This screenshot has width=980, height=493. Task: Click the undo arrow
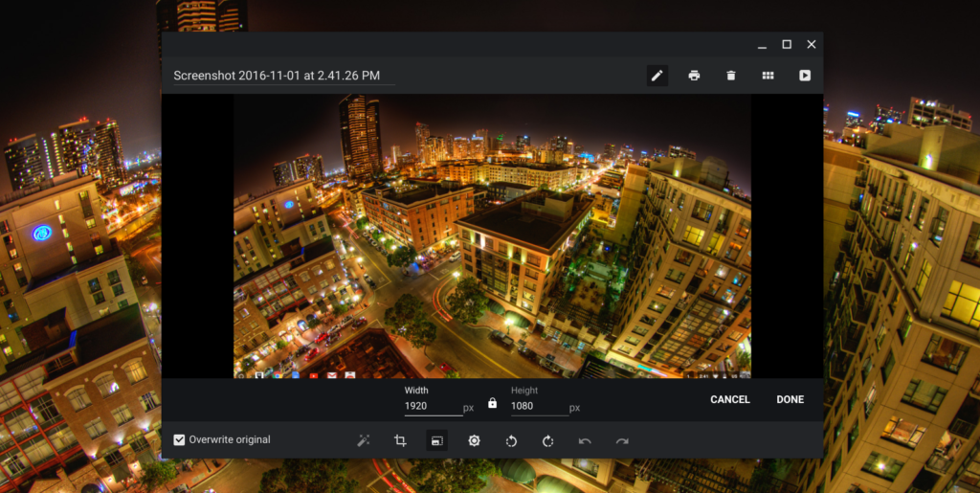click(x=585, y=440)
